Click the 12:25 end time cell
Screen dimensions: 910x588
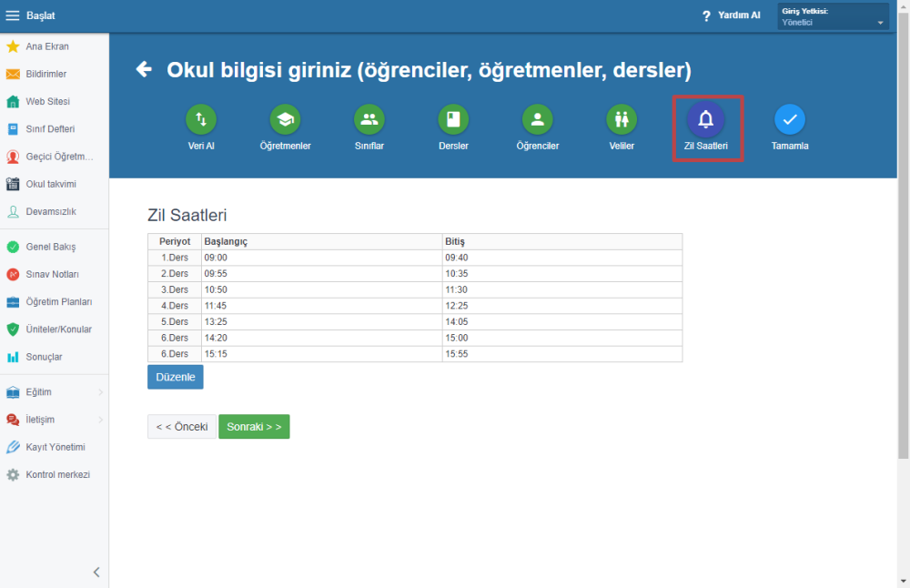[562, 306]
